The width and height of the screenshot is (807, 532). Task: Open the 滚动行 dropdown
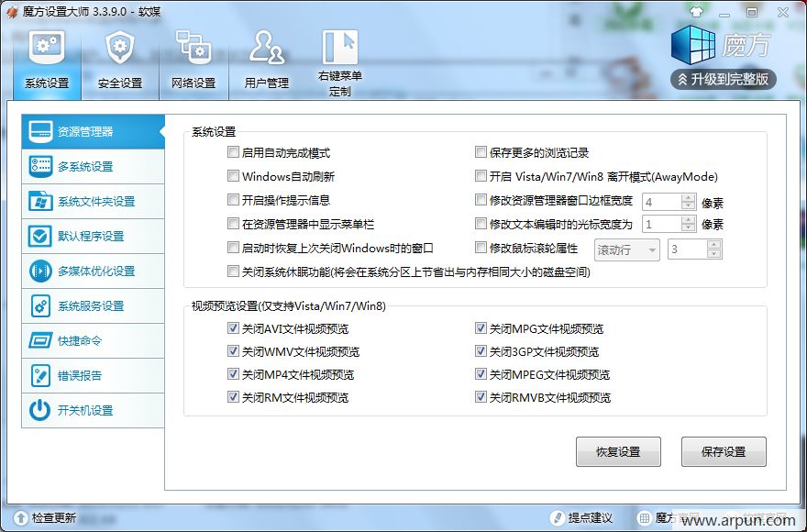point(627,249)
